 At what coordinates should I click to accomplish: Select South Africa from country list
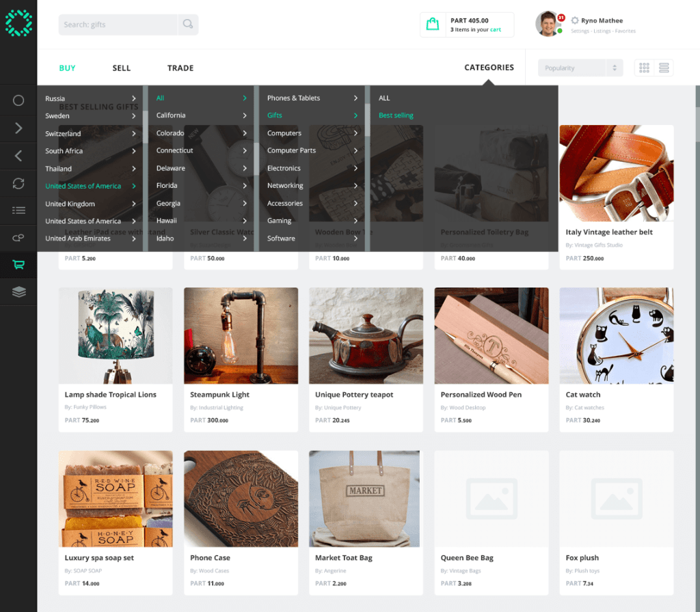[90, 151]
